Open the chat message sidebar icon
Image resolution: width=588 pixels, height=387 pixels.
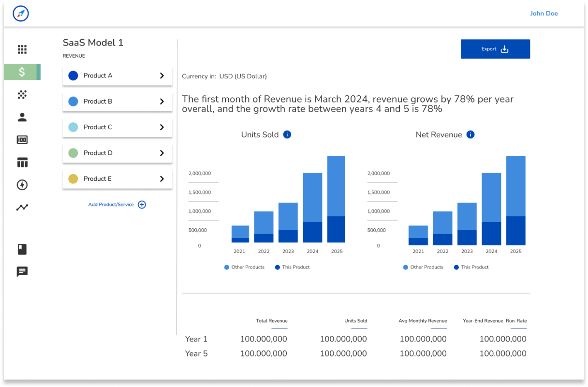pos(22,271)
